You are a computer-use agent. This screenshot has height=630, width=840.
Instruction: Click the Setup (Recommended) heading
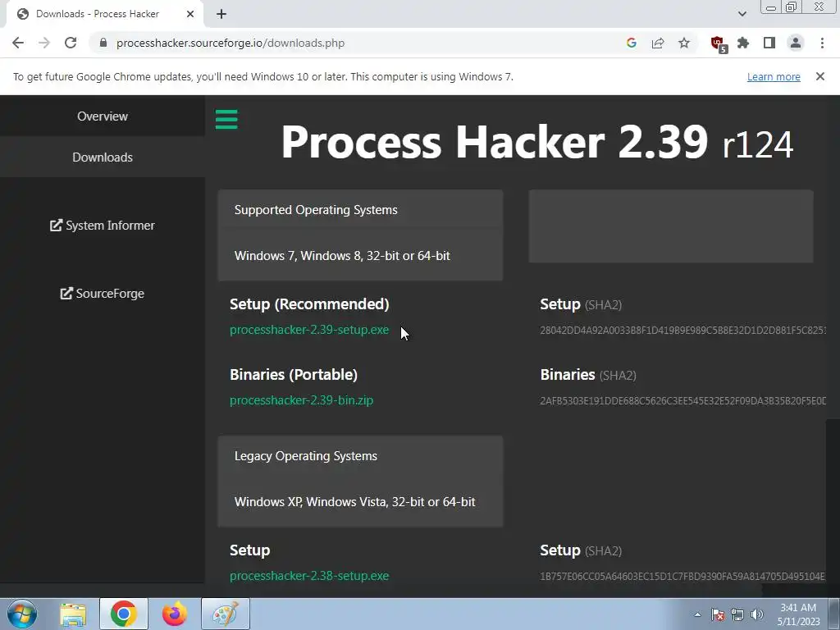point(309,304)
